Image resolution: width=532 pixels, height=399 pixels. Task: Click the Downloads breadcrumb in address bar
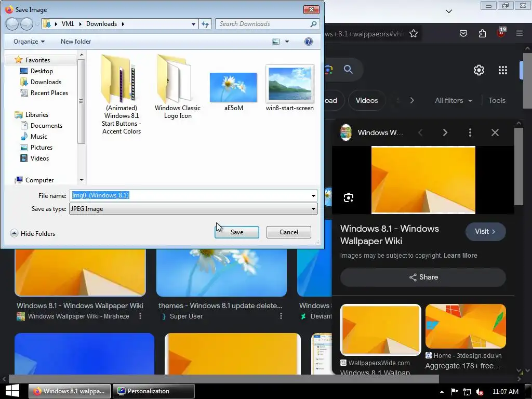point(101,24)
